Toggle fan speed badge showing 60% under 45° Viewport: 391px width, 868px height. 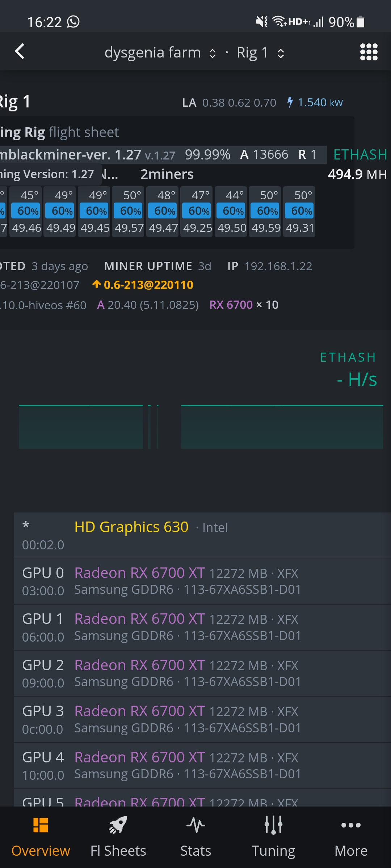pyautogui.click(x=25, y=210)
